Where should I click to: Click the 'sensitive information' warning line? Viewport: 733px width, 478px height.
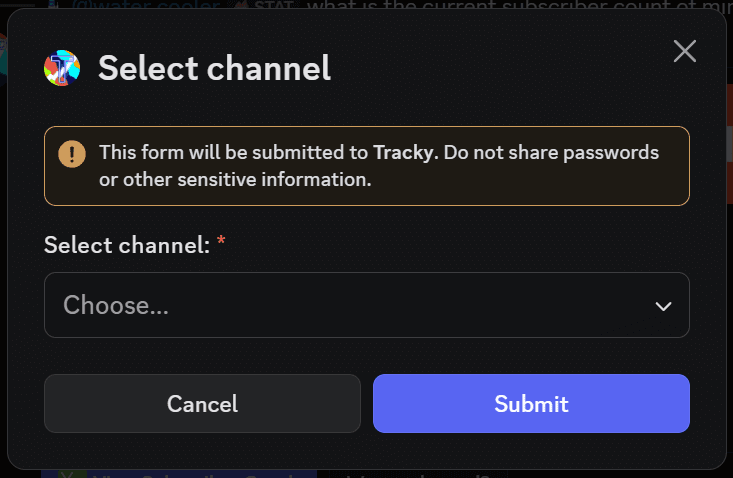click(235, 180)
